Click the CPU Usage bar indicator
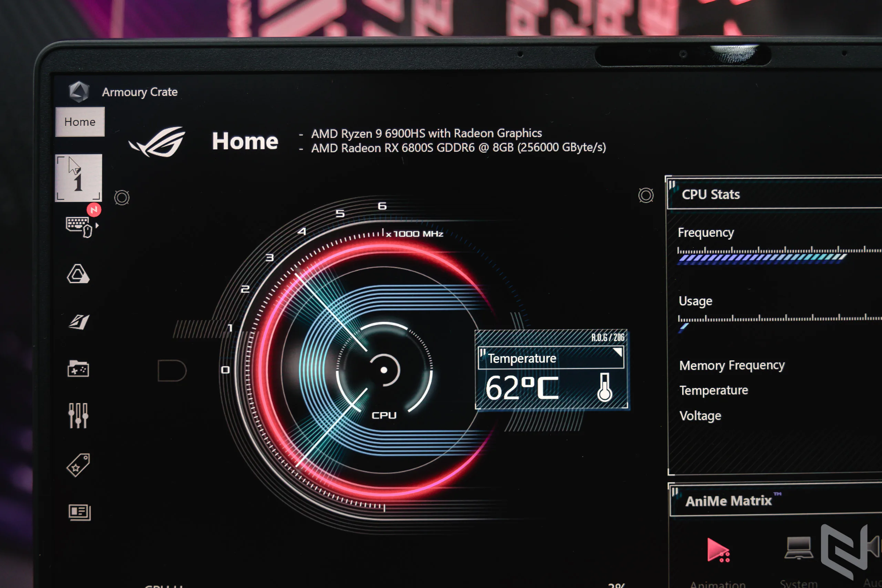882x588 pixels. [x=684, y=327]
